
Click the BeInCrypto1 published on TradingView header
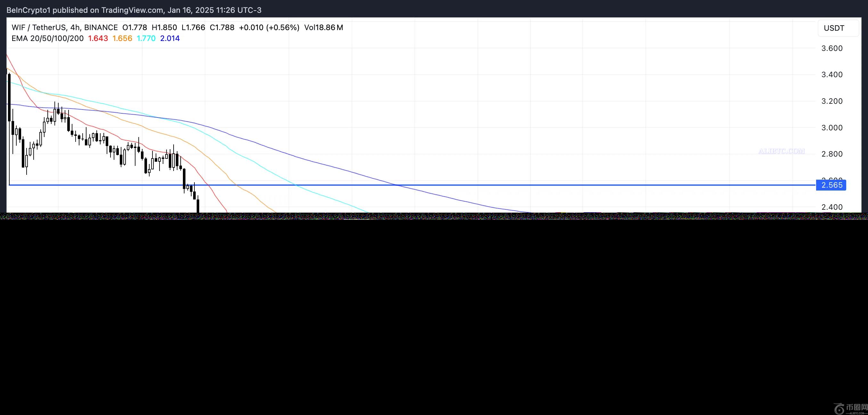tap(134, 10)
